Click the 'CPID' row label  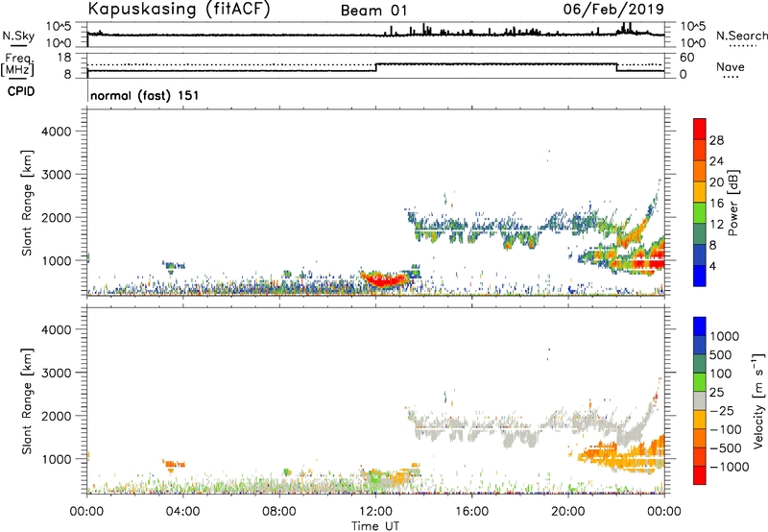pyautogui.click(x=21, y=91)
